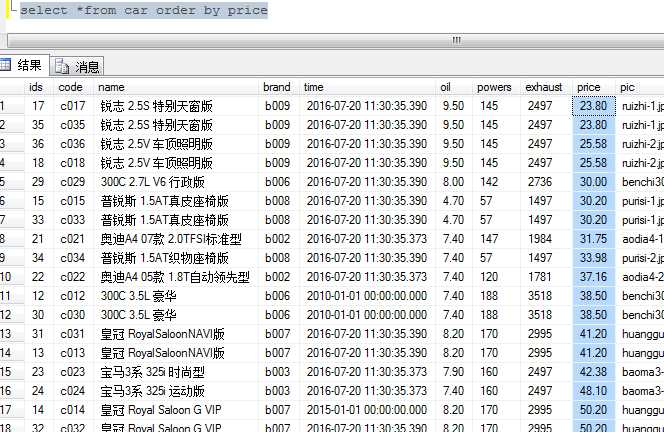Click oil cell 7.90
664x432 pixels.
pos(453,372)
